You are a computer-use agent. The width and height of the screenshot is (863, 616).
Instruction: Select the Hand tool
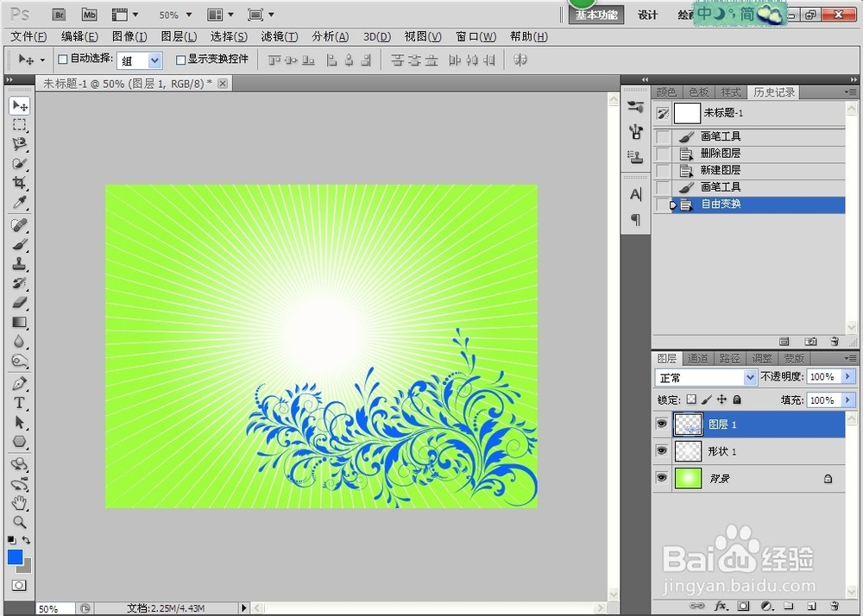20,502
